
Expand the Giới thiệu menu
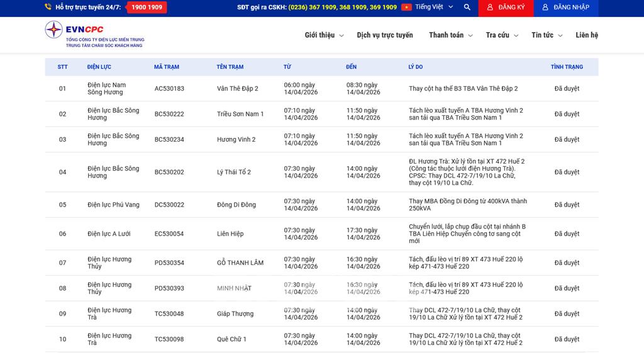click(x=324, y=35)
